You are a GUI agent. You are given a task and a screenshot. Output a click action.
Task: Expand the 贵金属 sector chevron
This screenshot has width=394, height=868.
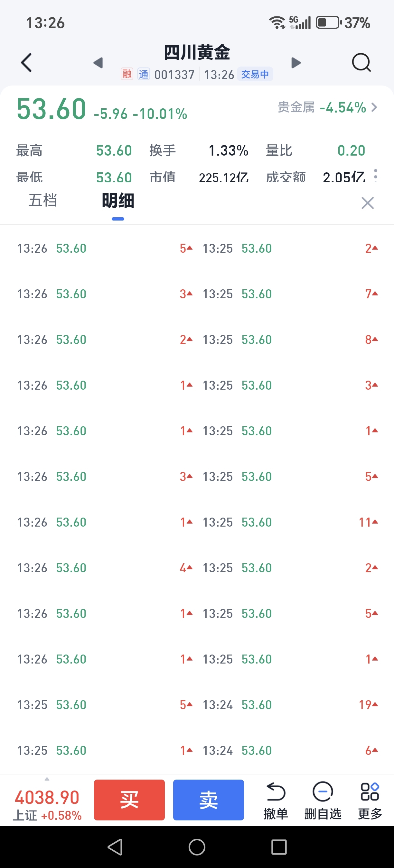(374, 107)
